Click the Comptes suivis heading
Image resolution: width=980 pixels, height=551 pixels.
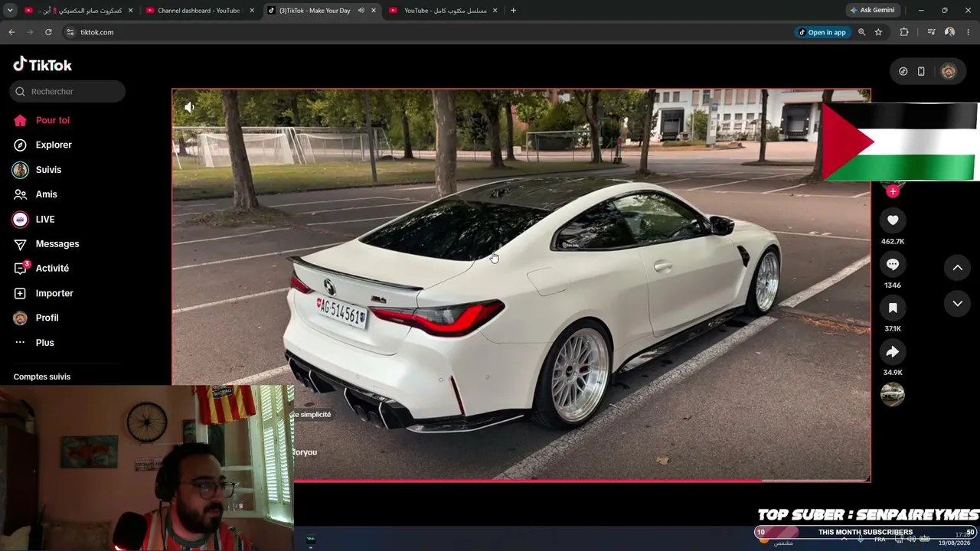point(42,377)
